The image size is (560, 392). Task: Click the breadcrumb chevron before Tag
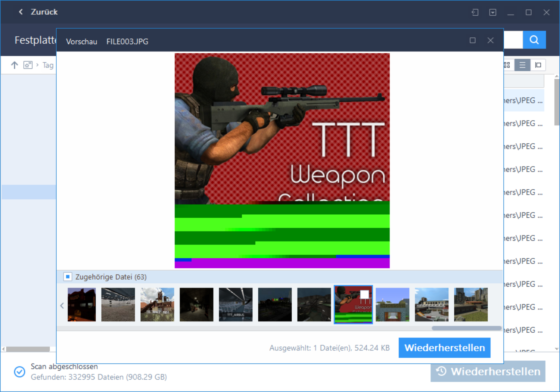click(x=37, y=65)
